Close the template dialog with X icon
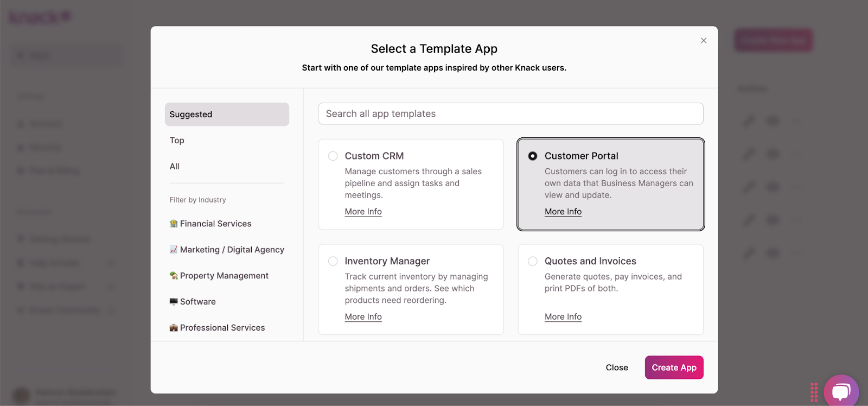Screen dimensions: 868x406 coord(703,41)
